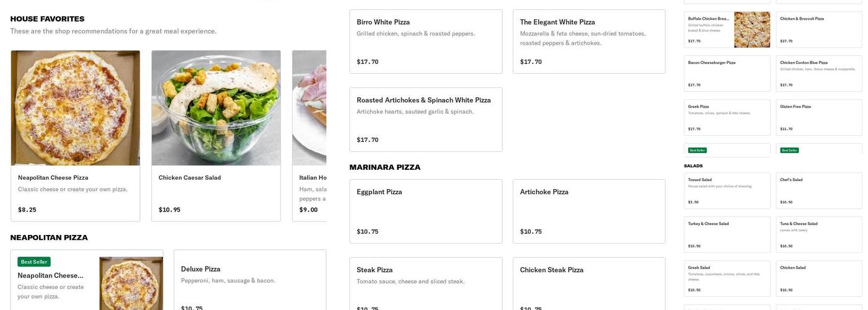Click the Buffalo Chicken pizza thumbnail
The width and height of the screenshot is (868, 310).
(752, 30)
